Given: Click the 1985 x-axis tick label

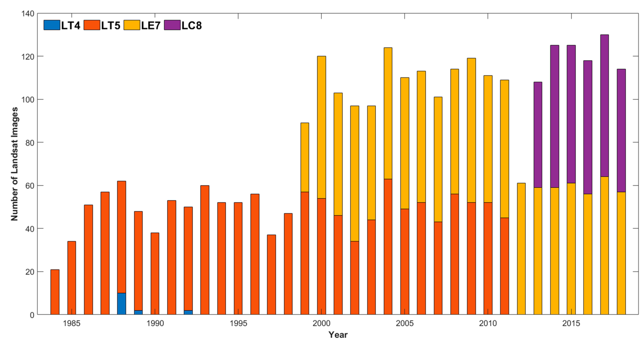Looking at the screenshot, I should tap(72, 323).
